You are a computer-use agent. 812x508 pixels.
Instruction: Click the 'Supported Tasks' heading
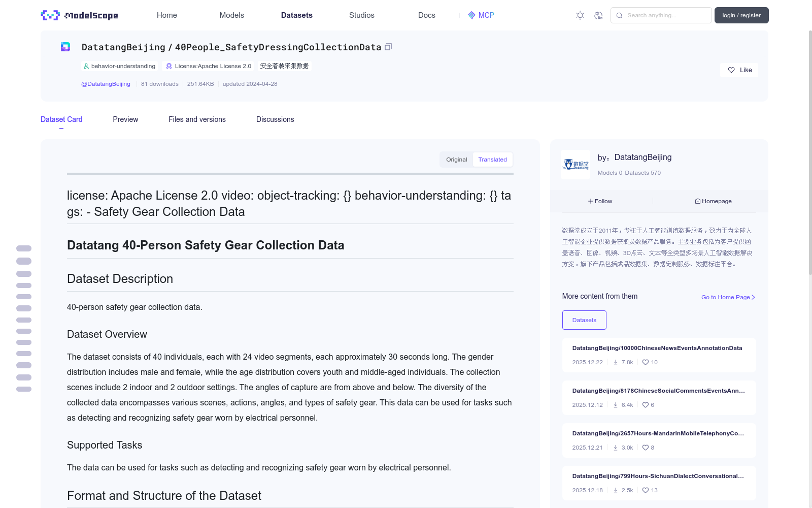click(x=105, y=445)
